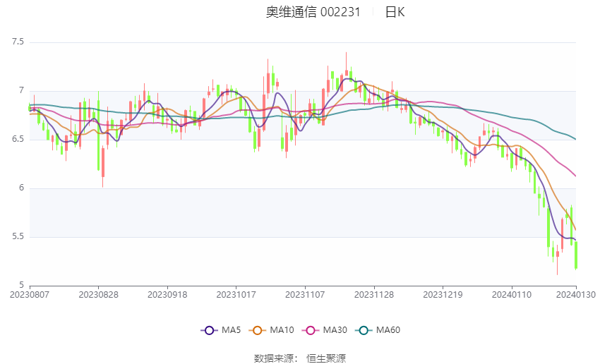Open the 恒生聚源 data source text

click(326, 358)
